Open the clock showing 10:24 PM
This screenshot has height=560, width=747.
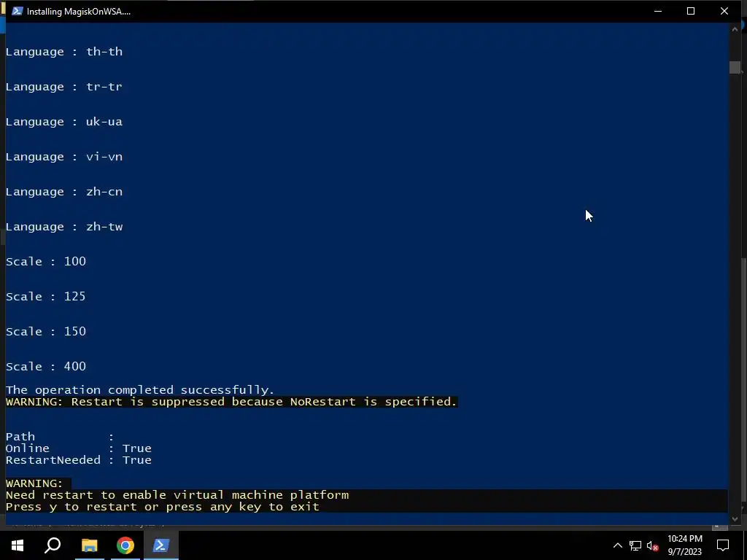684,545
